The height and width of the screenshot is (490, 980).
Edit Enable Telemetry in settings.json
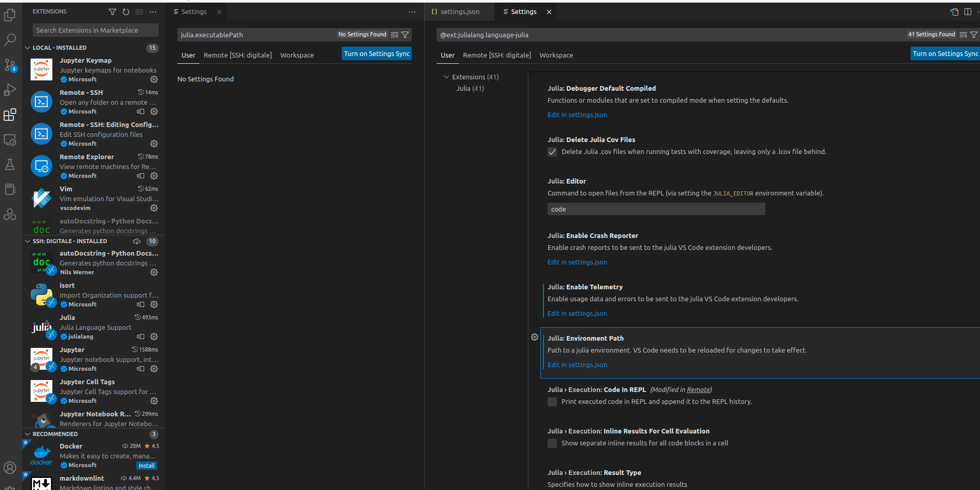coord(577,313)
